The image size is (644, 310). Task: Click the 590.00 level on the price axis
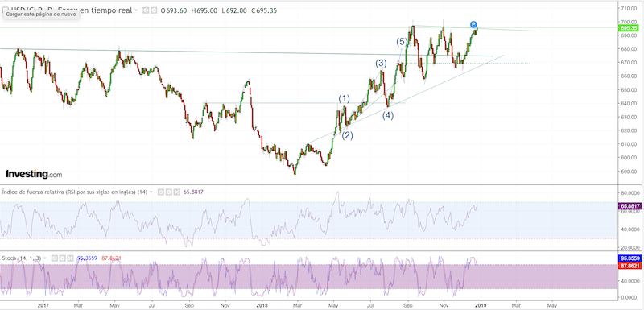point(629,172)
